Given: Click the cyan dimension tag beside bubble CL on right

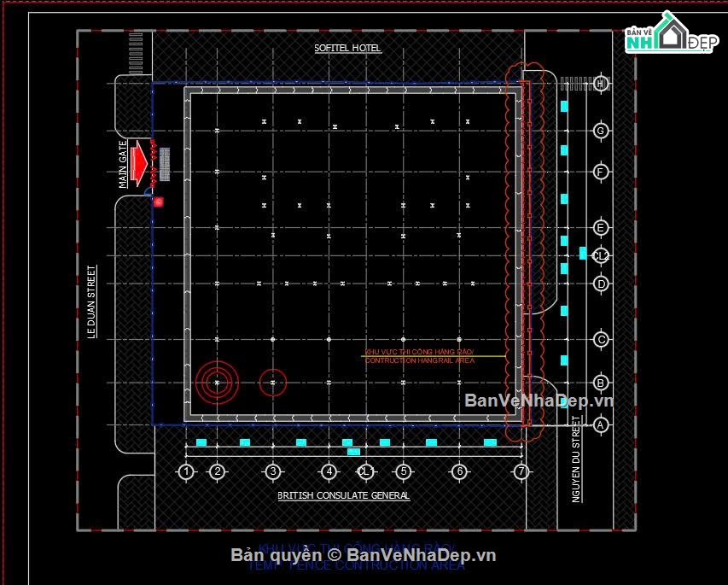Looking at the screenshot, I should 583,254.
